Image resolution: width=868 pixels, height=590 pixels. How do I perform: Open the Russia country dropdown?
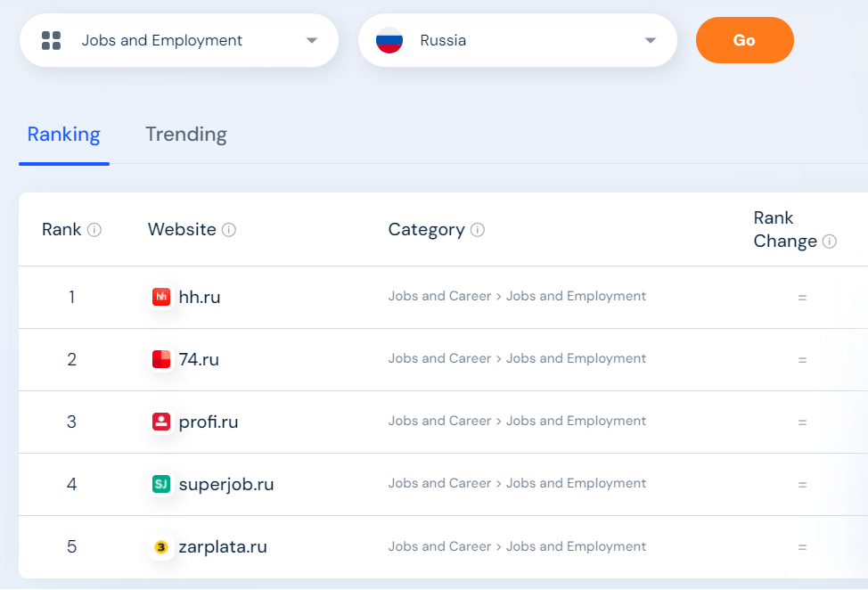518,40
